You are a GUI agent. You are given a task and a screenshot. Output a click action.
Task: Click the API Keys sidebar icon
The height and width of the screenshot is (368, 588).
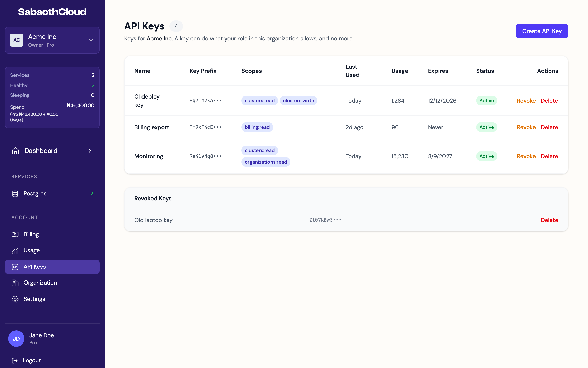[x=15, y=267]
